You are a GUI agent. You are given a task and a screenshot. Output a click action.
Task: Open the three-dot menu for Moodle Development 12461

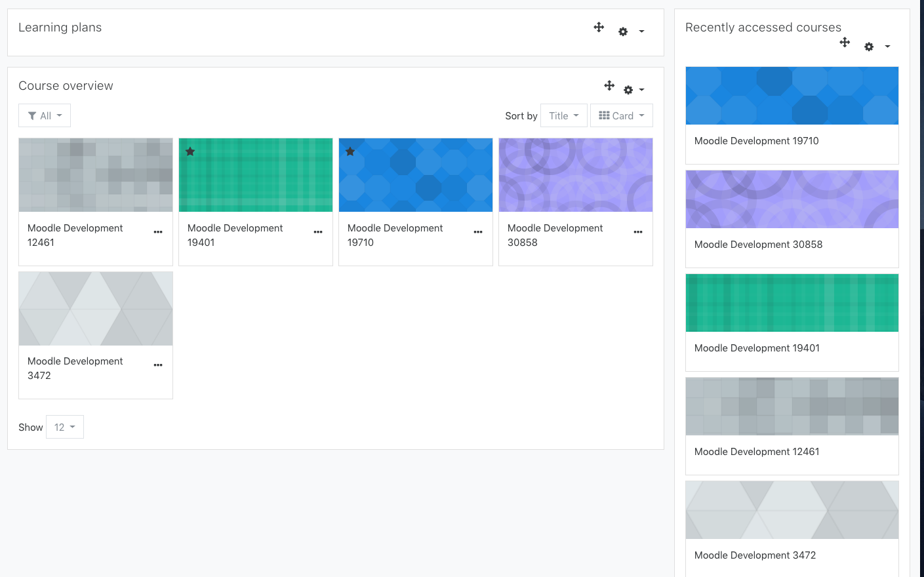coord(158,232)
